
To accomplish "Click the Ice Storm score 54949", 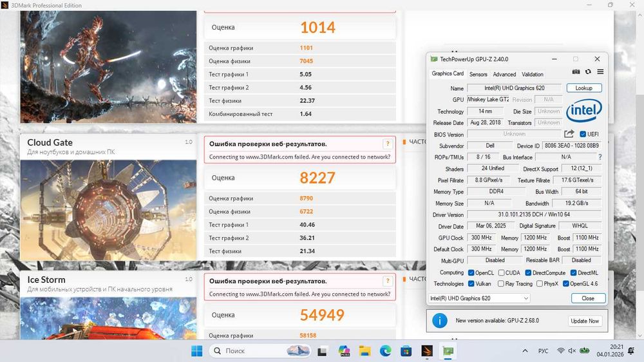I will [322, 315].
